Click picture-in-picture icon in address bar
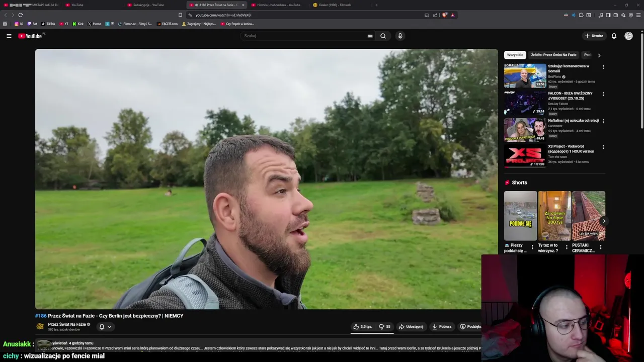644x362 pixels. click(x=427, y=15)
